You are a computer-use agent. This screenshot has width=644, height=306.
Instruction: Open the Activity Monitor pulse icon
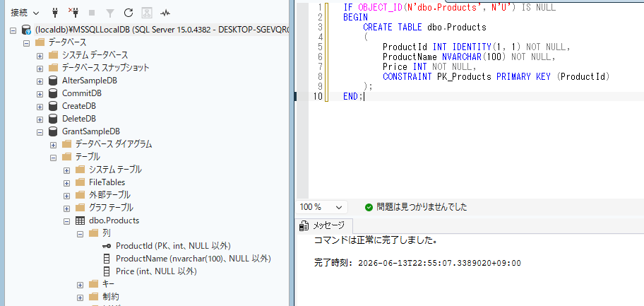tap(165, 13)
